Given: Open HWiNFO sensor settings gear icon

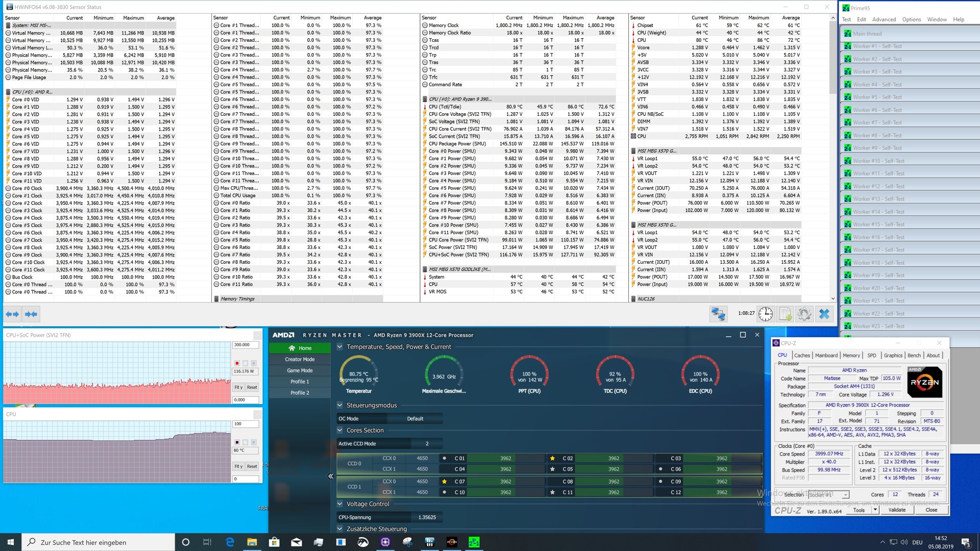Looking at the screenshot, I should coord(804,314).
